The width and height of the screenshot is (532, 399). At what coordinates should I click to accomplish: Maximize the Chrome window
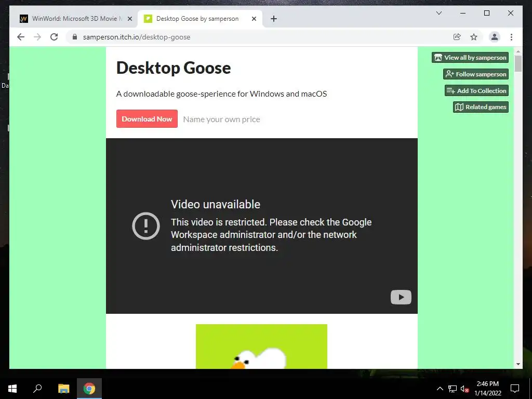pos(486,13)
